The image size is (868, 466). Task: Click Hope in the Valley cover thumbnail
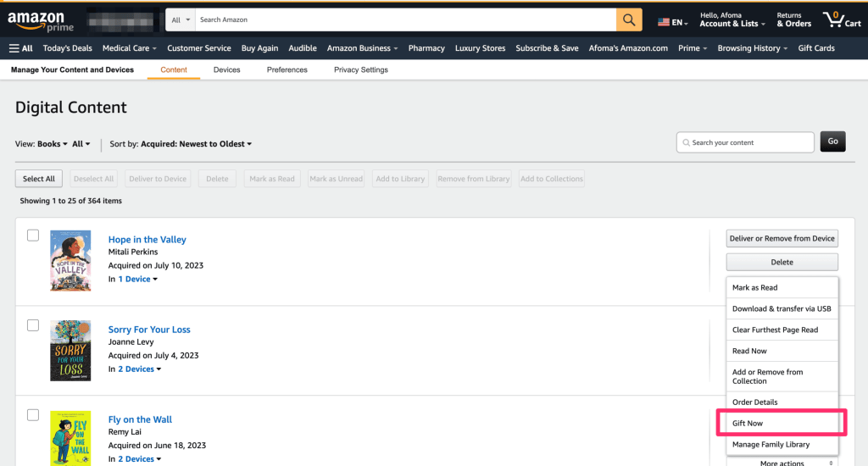point(70,261)
